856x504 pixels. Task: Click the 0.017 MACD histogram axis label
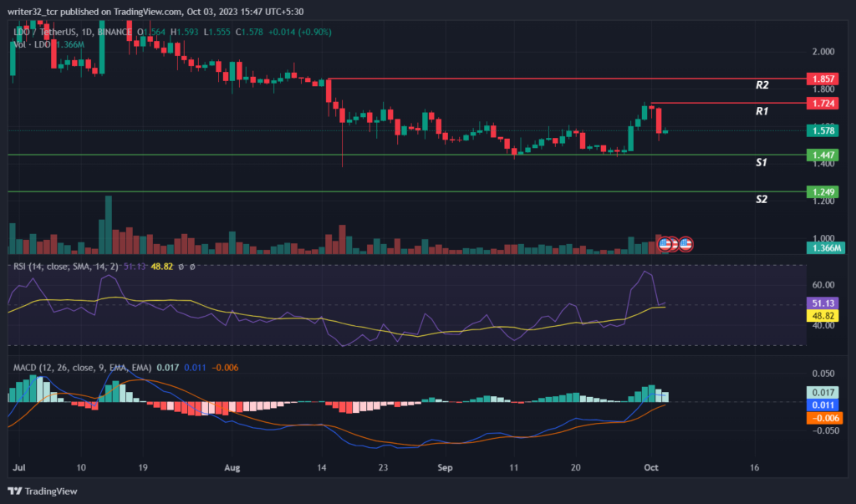pyautogui.click(x=823, y=393)
